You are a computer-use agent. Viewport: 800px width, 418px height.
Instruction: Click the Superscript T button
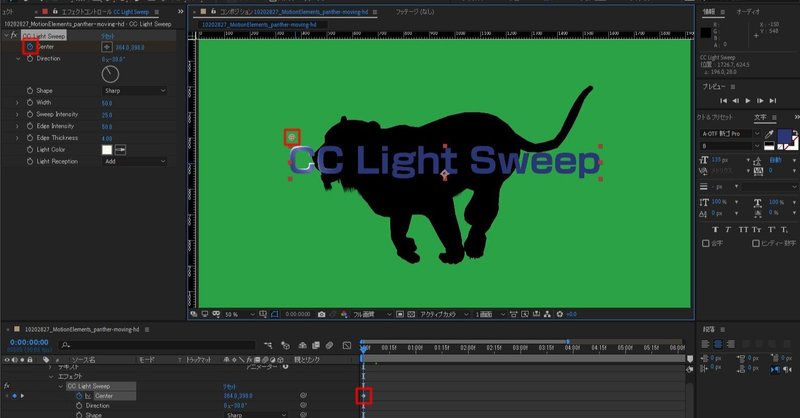(x=771, y=230)
